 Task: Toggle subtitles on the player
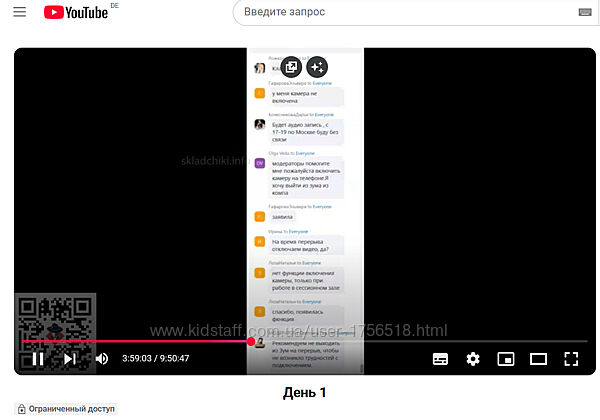point(440,358)
